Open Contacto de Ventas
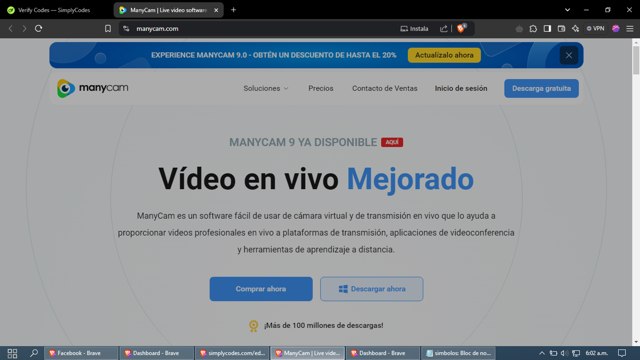 384,88
